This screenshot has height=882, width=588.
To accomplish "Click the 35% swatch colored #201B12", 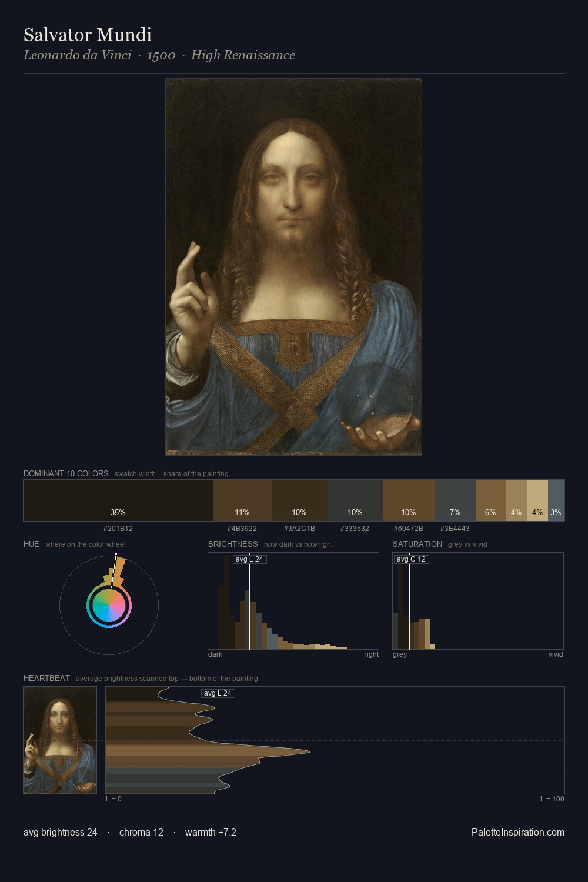I will tap(118, 500).
